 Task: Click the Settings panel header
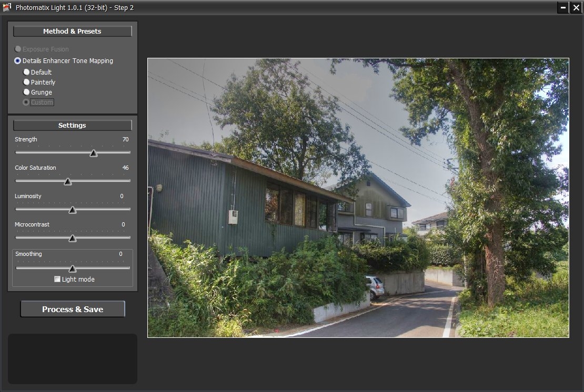[72, 126]
